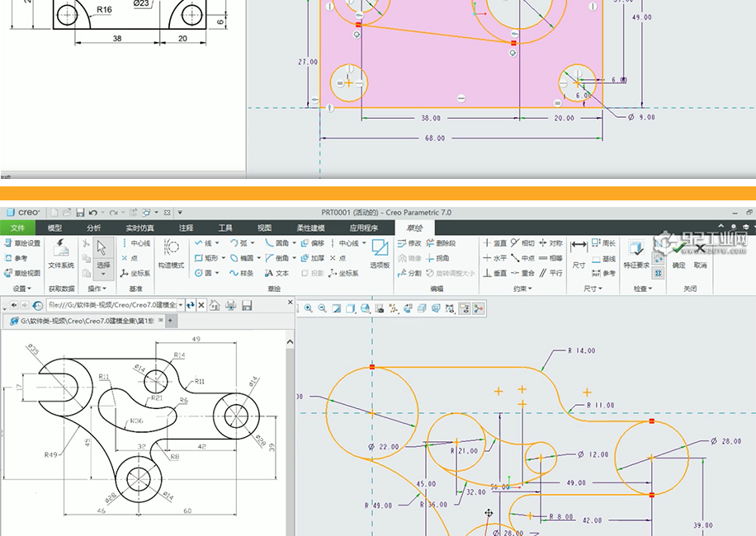Apply the Symmetric (对称) constraint
This screenshot has width=756, height=536.
tap(550, 243)
